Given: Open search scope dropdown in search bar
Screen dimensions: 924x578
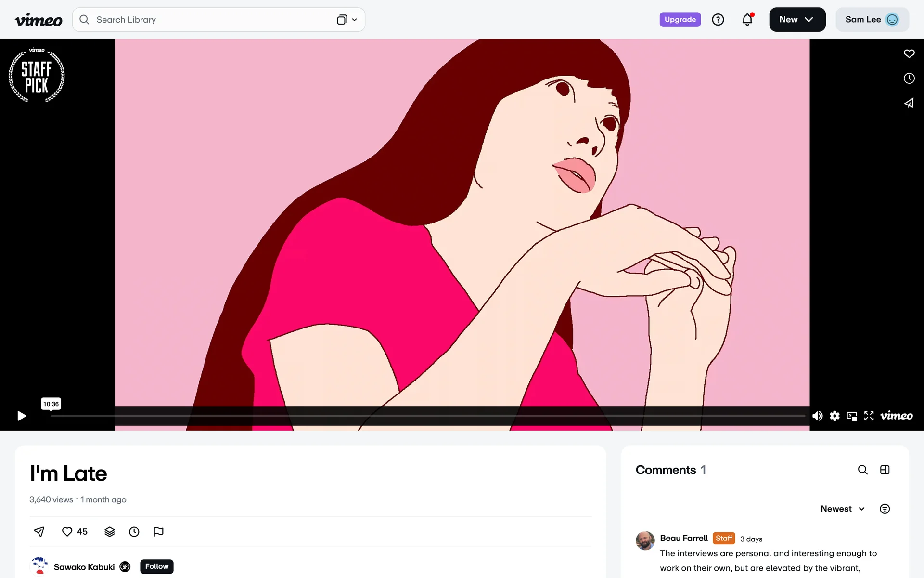Looking at the screenshot, I should 347,20.
